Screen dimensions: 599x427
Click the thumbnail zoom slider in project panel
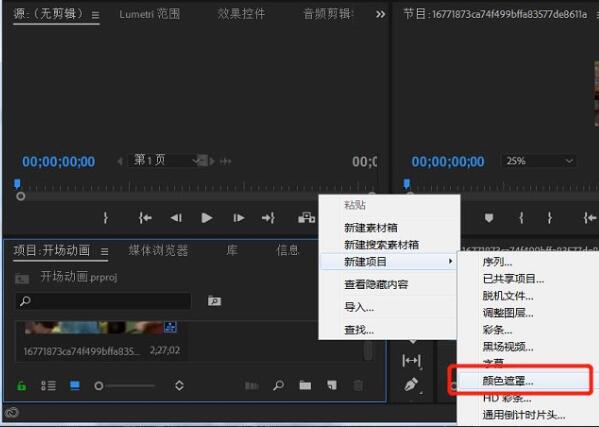point(125,386)
